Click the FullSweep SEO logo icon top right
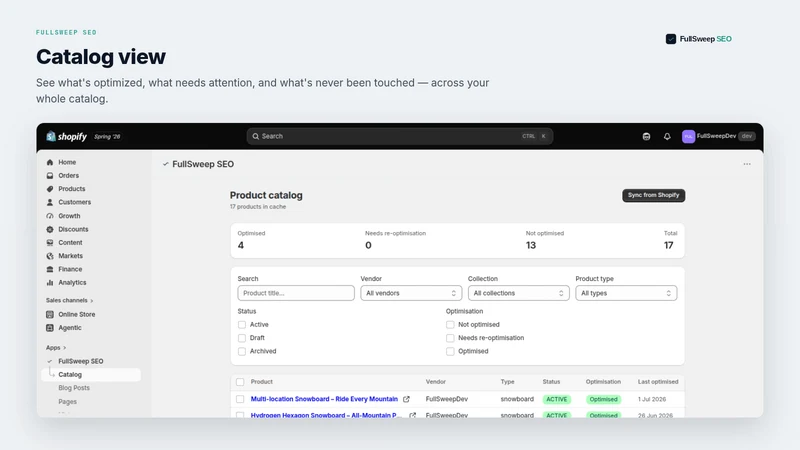The height and width of the screenshot is (450, 800). tap(671, 39)
